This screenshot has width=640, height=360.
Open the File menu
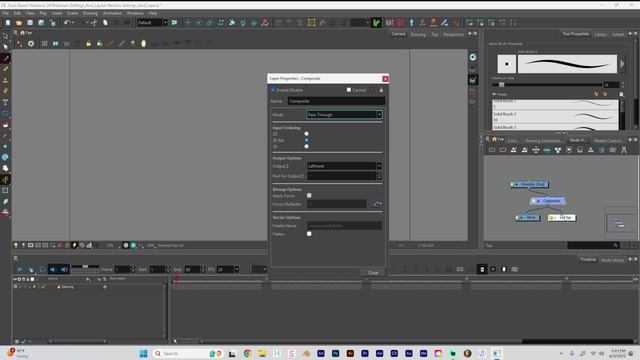6,13
